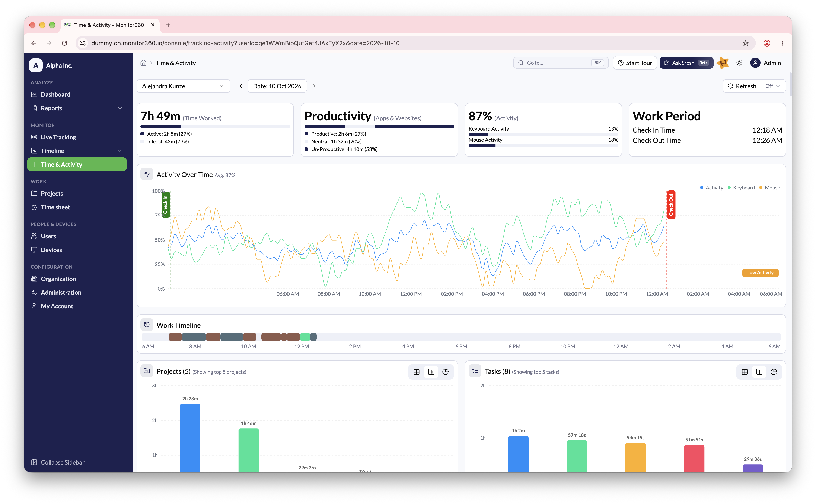Click the Admin avatar icon
Image resolution: width=816 pixels, height=504 pixels.
755,63
